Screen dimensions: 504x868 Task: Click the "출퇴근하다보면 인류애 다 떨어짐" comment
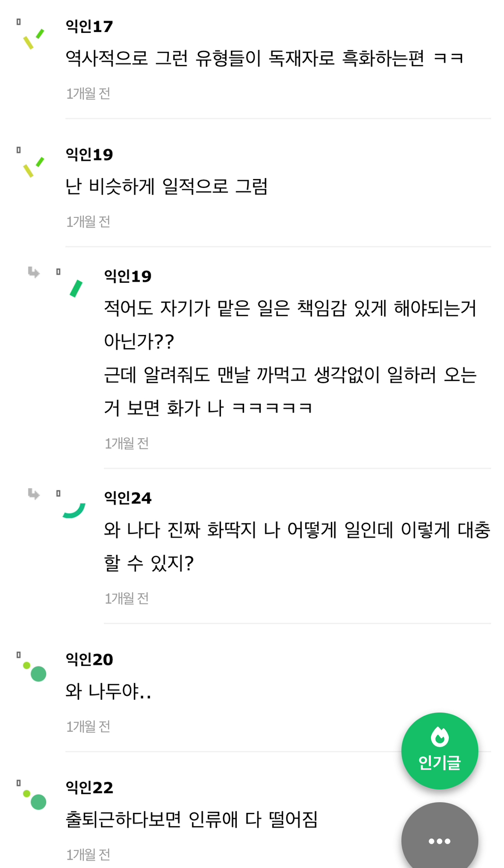click(191, 819)
